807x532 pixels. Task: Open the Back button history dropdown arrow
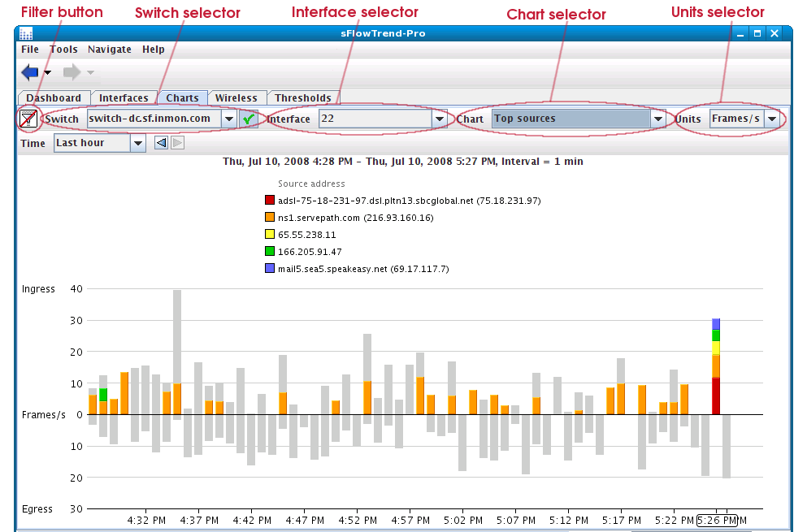click(47, 73)
